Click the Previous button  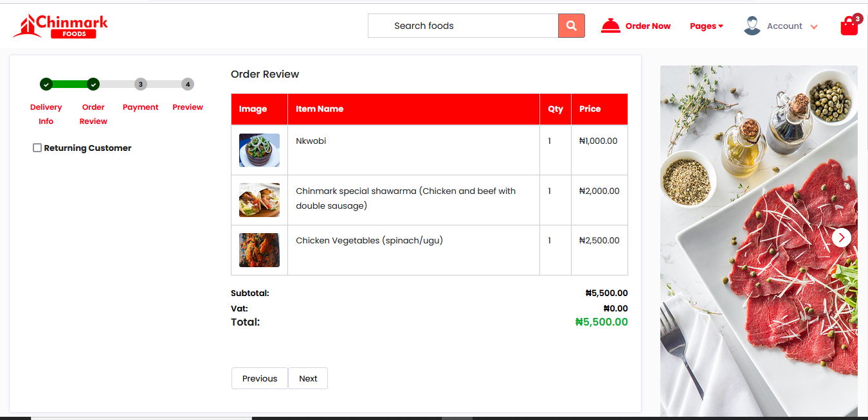tap(260, 378)
